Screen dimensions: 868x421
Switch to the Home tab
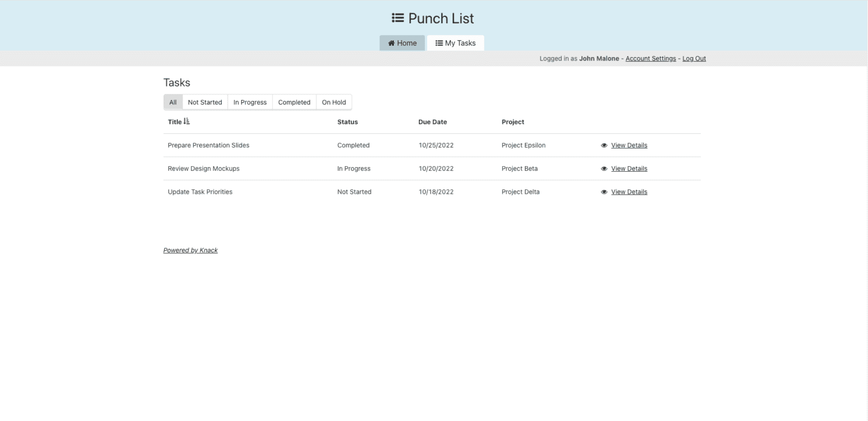coord(402,42)
